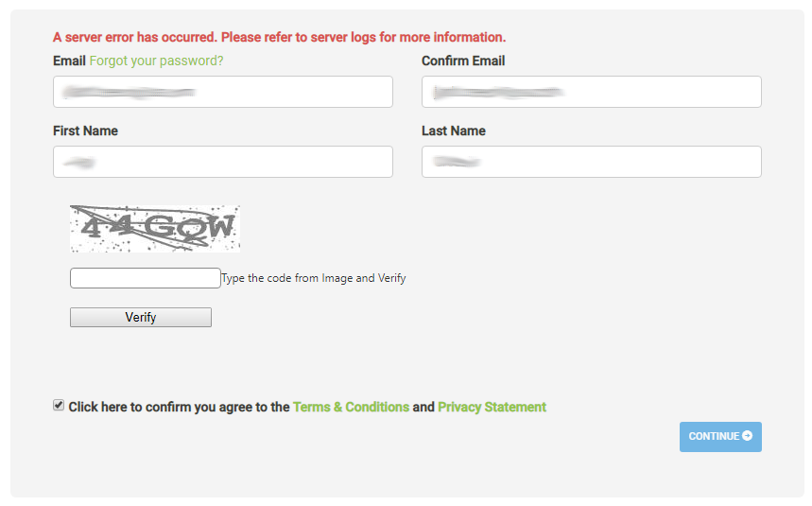The height and width of the screenshot is (506, 812).
Task: Click the Last Name label
Action: coord(453,131)
